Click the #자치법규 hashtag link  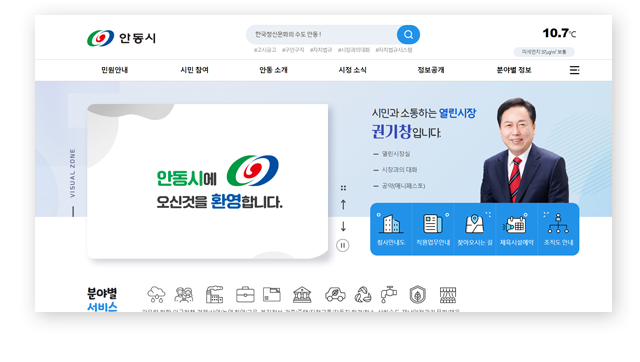point(321,50)
